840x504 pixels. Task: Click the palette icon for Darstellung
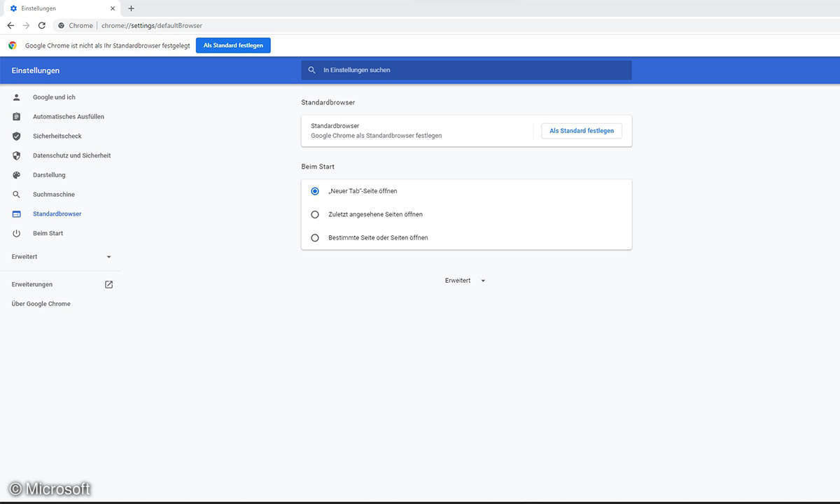tap(17, 175)
